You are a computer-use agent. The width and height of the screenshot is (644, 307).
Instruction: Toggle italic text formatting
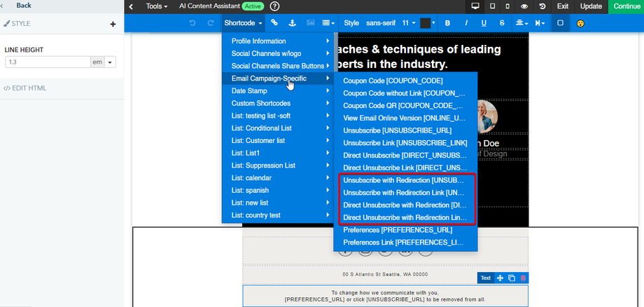[x=466, y=23]
